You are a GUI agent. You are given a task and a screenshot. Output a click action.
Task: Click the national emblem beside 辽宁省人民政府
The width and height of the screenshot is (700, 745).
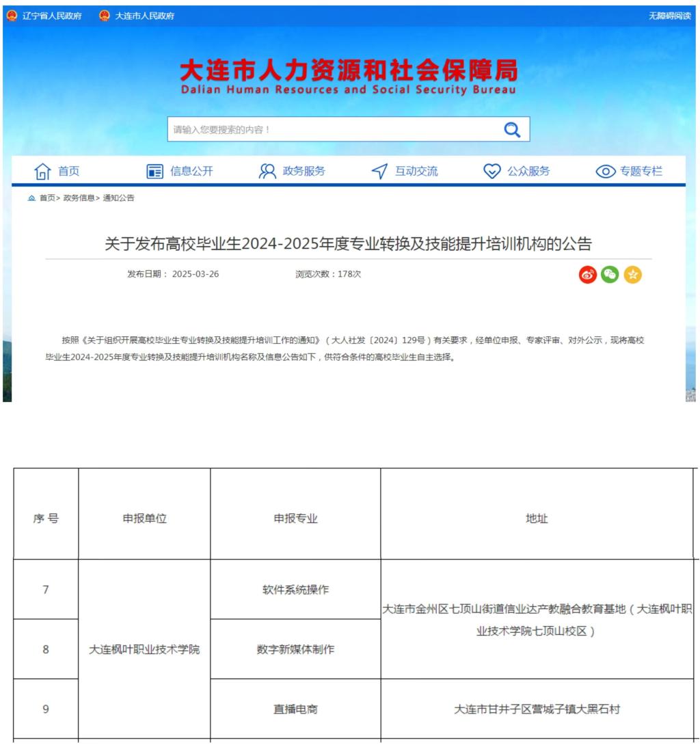12,16
